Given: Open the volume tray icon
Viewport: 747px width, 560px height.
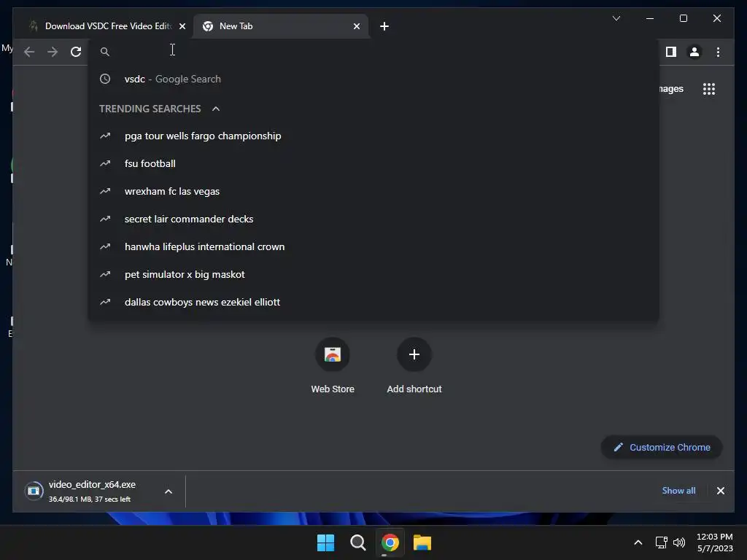Looking at the screenshot, I should [x=679, y=542].
